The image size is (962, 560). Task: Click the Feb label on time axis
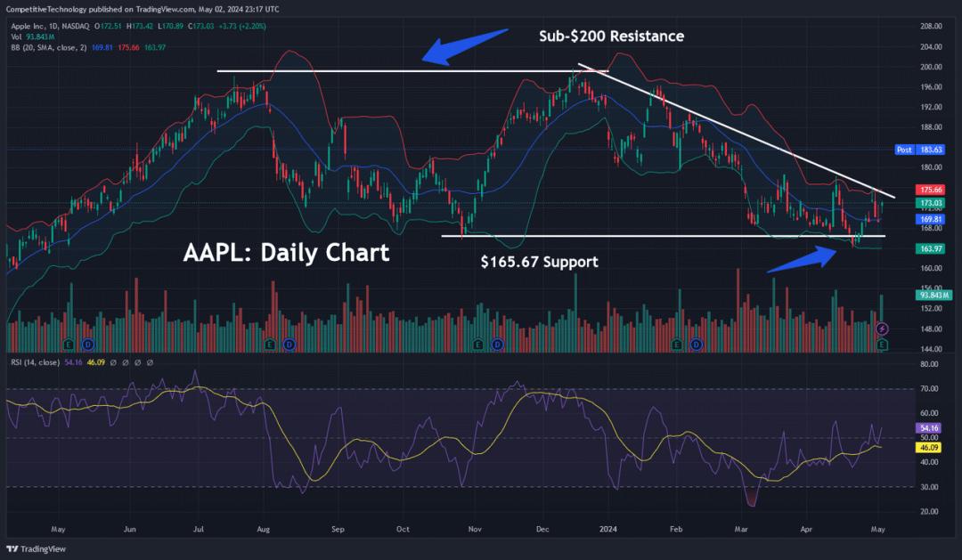pyautogui.click(x=675, y=530)
